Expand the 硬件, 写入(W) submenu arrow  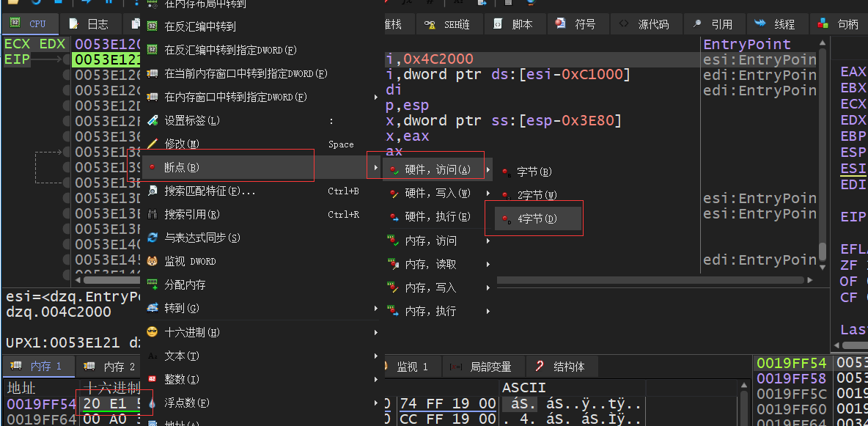[x=488, y=194]
